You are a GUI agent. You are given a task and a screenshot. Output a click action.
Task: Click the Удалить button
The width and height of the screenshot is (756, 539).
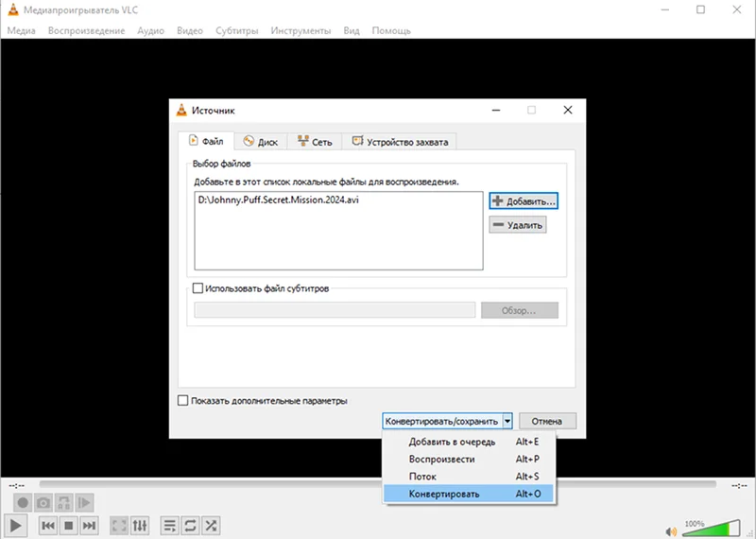[518, 225]
